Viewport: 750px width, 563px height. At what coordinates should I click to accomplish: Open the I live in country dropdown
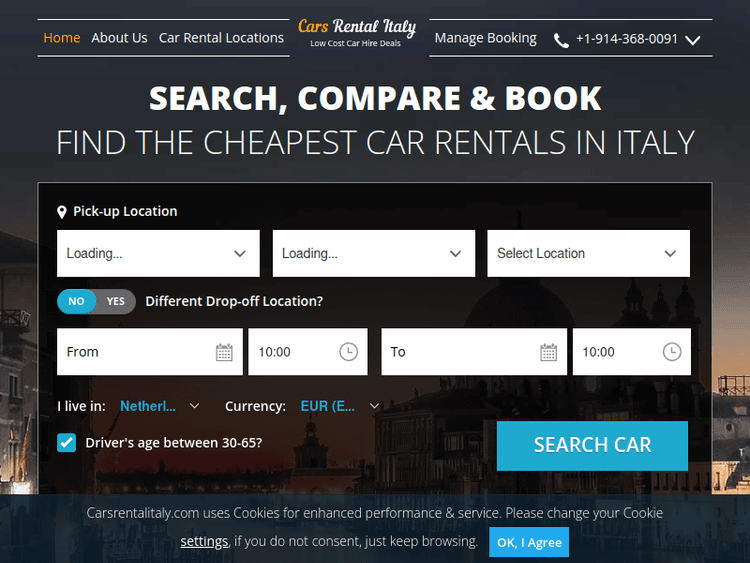[x=160, y=406]
